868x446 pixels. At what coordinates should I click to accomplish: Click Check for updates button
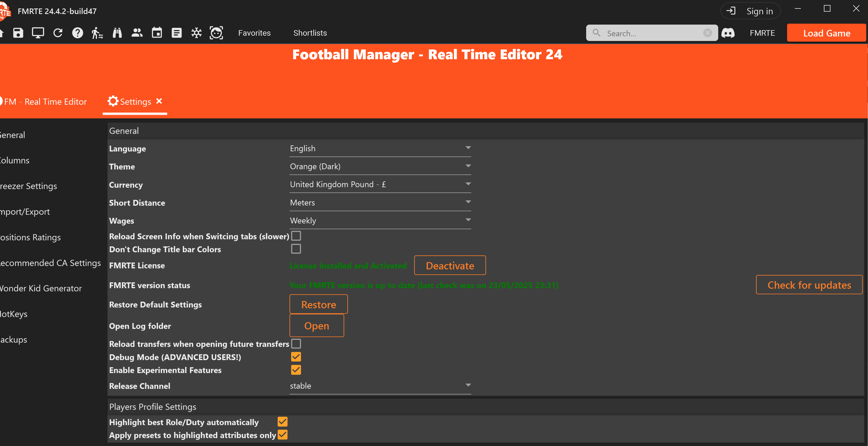[x=809, y=285]
